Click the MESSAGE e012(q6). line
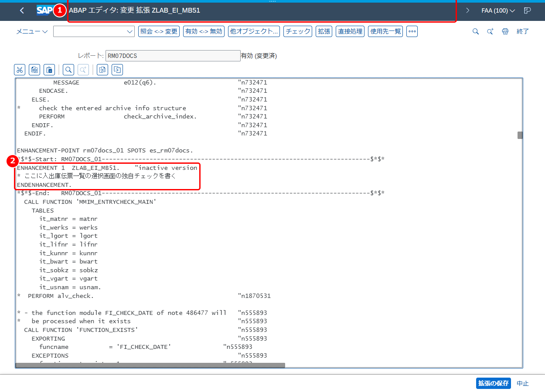This screenshot has width=545, height=392. pos(160,82)
